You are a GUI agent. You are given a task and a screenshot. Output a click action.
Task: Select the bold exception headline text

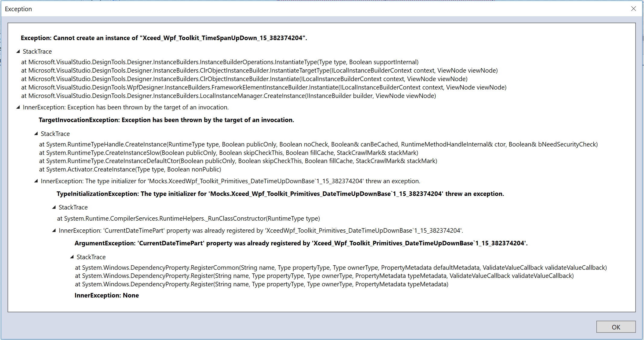pos(164,38)
